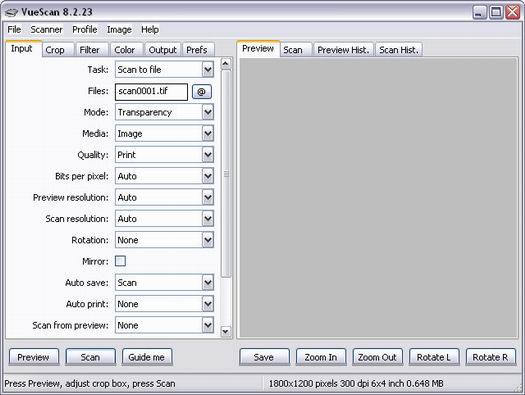Expand the Media dropdown set to Image
525x395 pixels.
coord(164,134)
